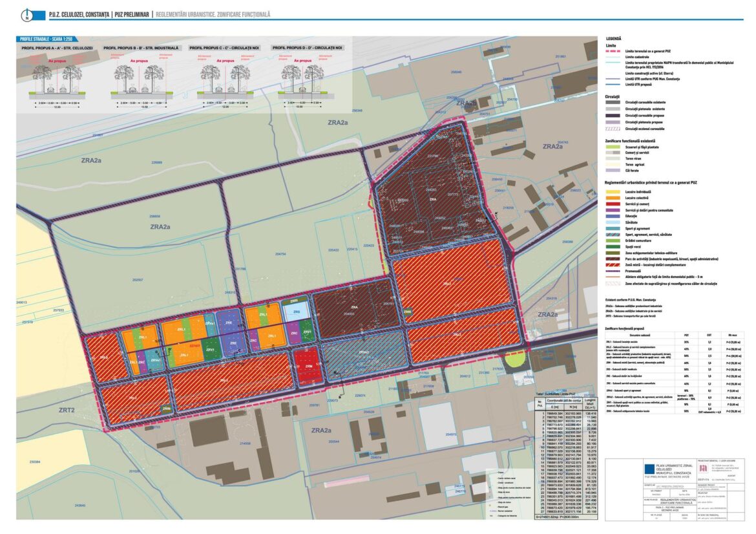Click the blue Limită UTR propusă line symbol
Screen dimensions: 756x534
click(x=612, y=83)
